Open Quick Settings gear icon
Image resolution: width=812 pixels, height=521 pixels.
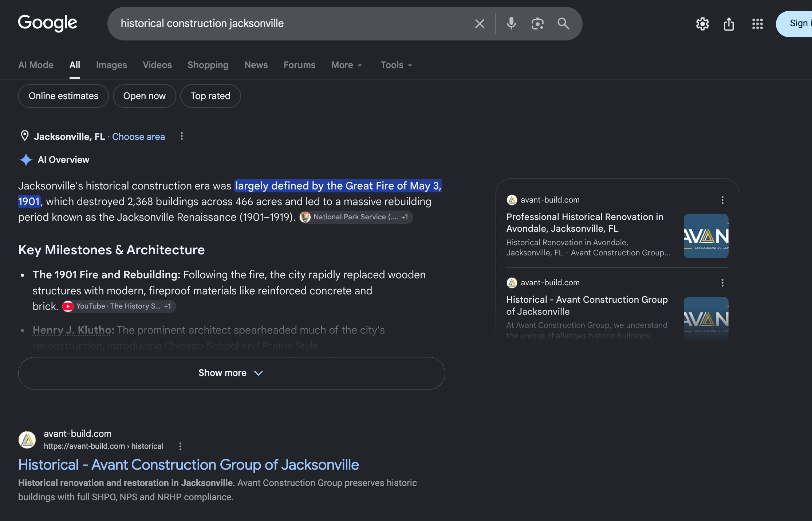[x=702, y=24]
